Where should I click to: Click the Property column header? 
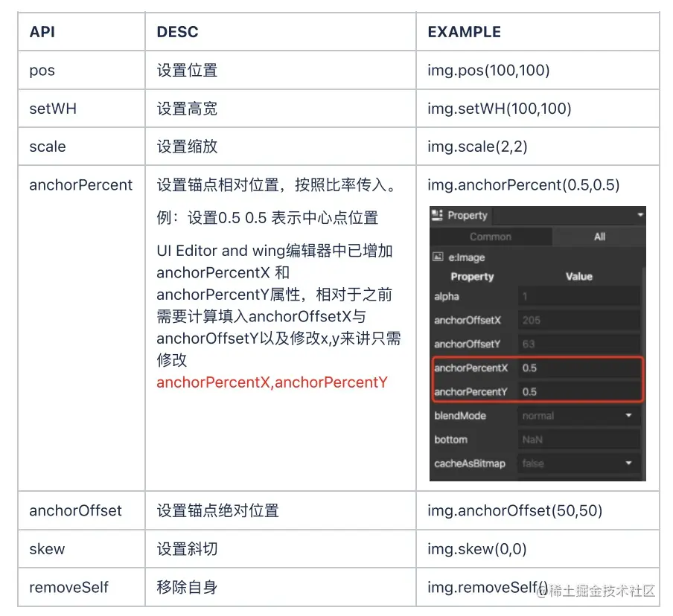coord(472,277)
